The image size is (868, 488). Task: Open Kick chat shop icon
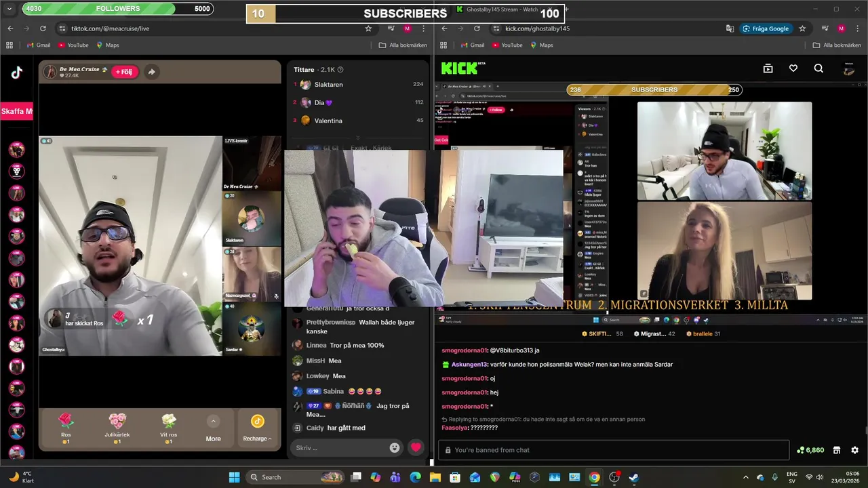tap(837, 450)
